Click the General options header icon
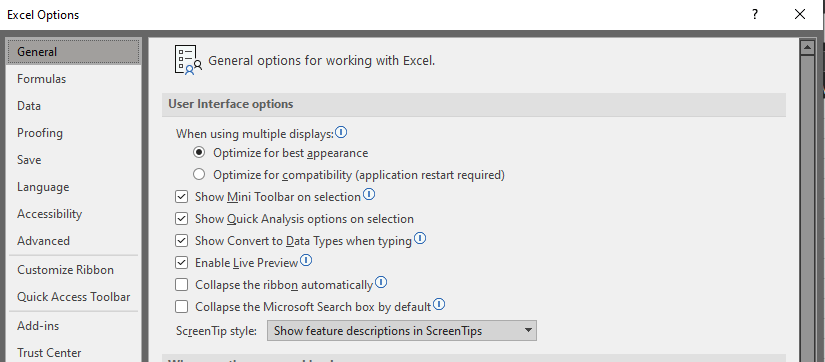This screenshot has height=362, width=825. pos(188,60)
